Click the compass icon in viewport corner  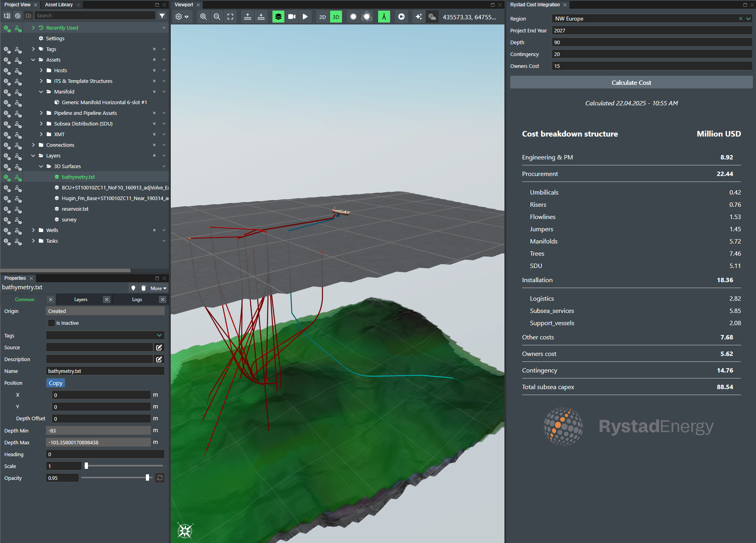coord(185,531)
